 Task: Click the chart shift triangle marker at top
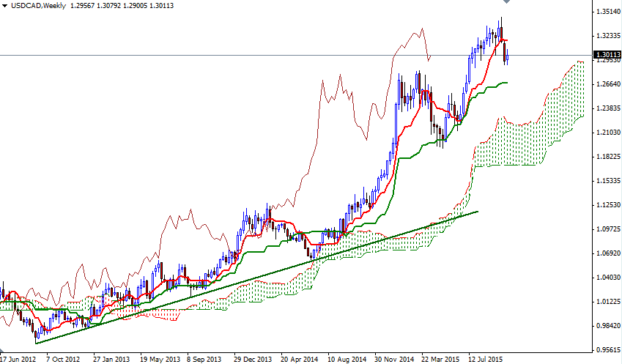tap(506, 3)
